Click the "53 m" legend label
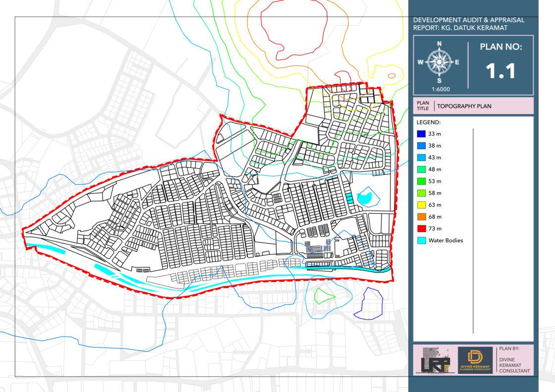 [435, 181]
